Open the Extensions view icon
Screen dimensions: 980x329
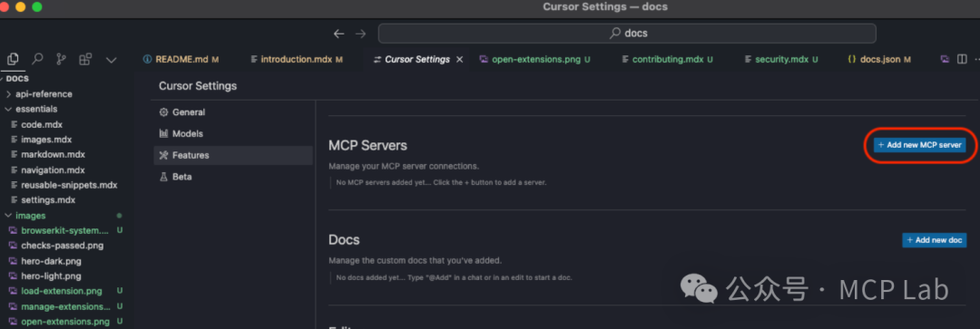tap(85, 59)
